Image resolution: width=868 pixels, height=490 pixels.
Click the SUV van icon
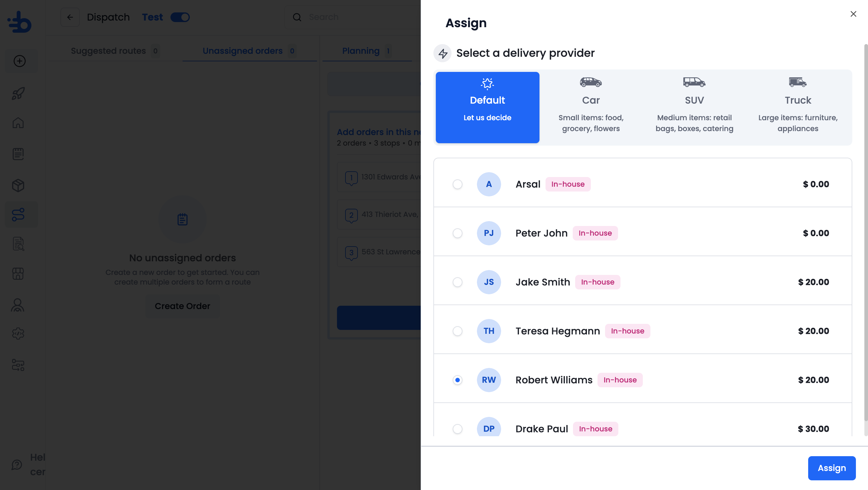[x=694, y=82]
